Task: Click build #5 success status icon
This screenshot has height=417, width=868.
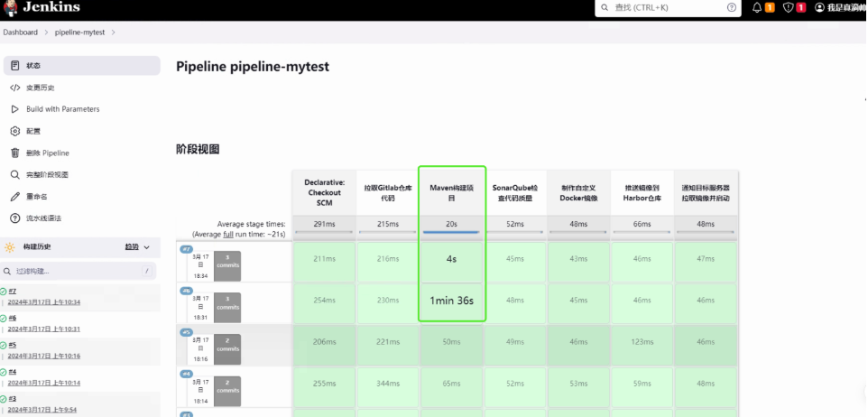Action: [4, 345]
